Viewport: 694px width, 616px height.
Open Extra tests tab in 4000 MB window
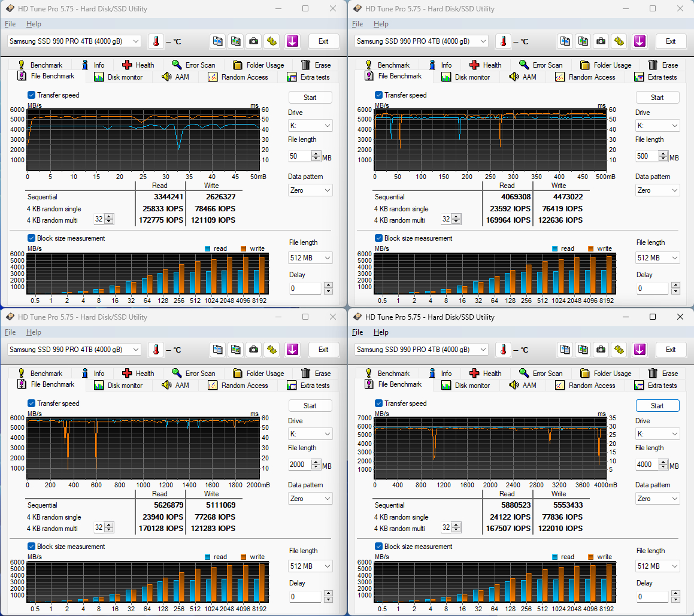[x=656, y=386]
